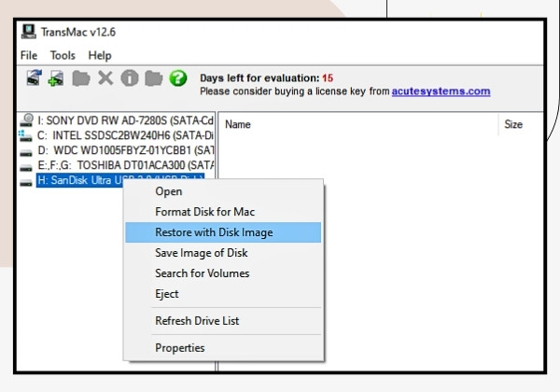Select the D: WDC WD1005FBYZ drive
This screenshot has width=560, height=392.
(x=126, y=150)
